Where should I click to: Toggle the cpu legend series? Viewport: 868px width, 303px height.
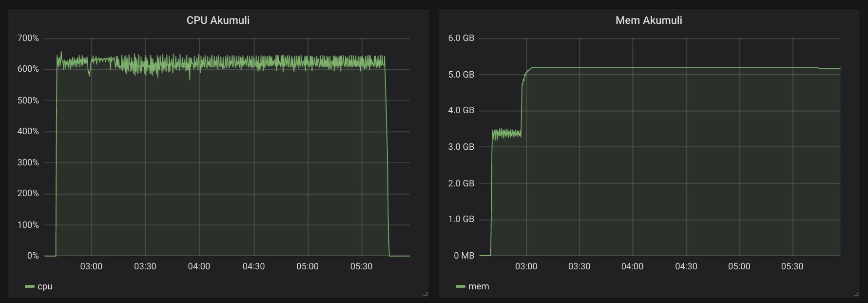45,286
